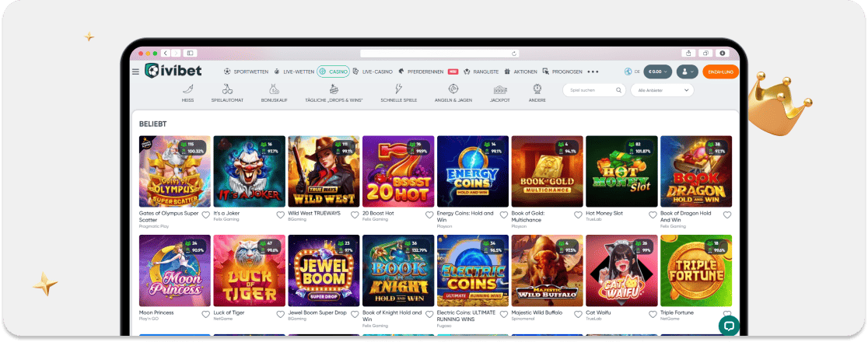Reload the page via address bar icon
Screen dimensions: 868x342
[x=514, y=54]
